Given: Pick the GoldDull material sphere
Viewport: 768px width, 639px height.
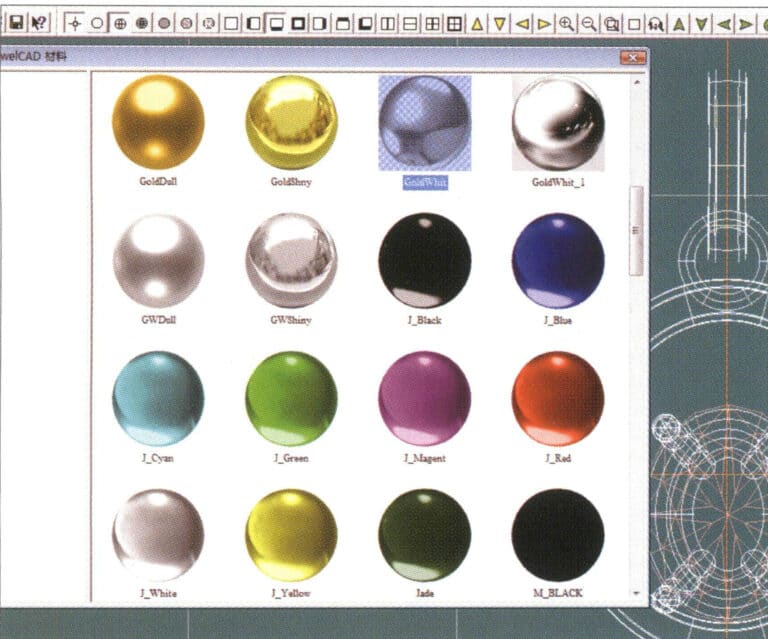Looking at the screenshot, I should (158, 122).
